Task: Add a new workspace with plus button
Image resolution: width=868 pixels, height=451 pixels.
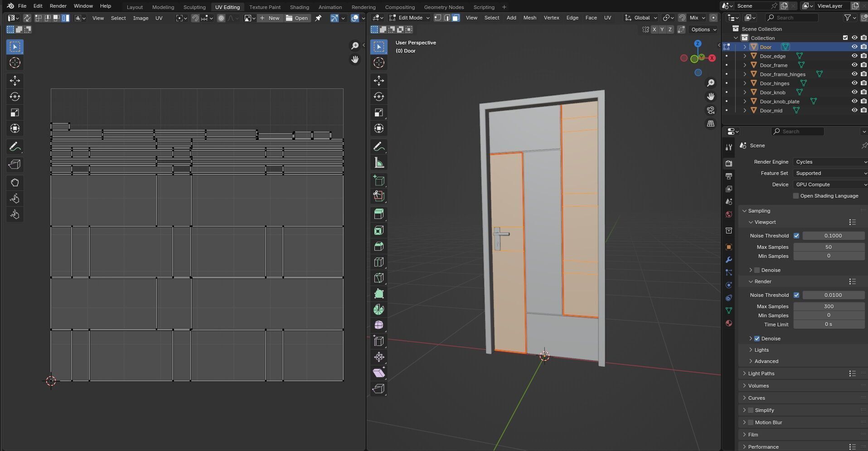Action: [x=504, y=7]
